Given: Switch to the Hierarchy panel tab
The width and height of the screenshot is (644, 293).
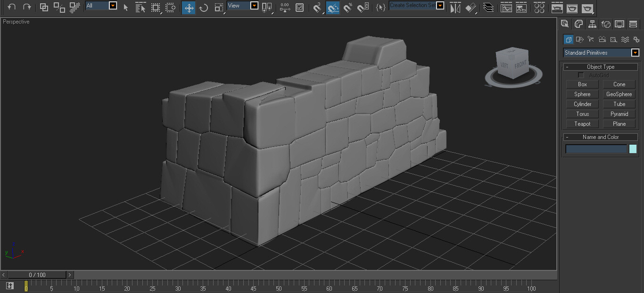Looking at the screenshot, I should [593, 24].
